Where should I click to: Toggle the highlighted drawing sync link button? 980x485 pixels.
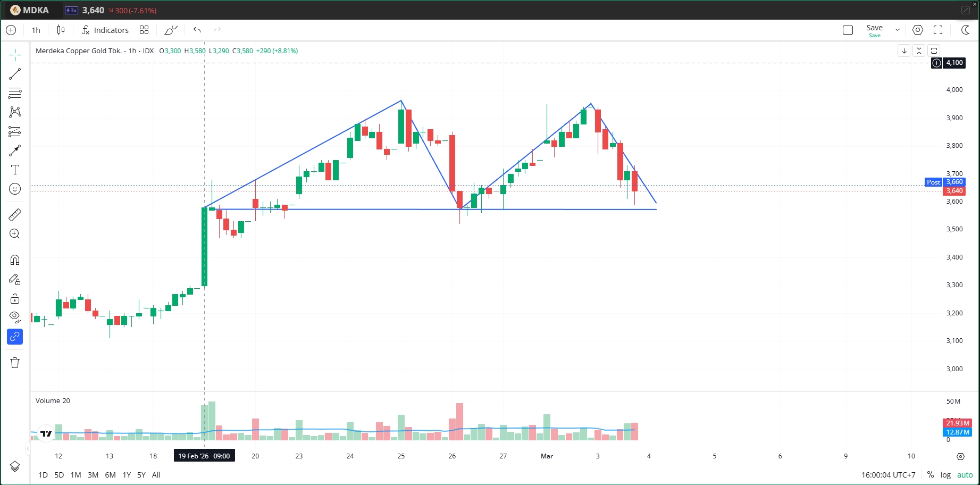click(15, 337)
